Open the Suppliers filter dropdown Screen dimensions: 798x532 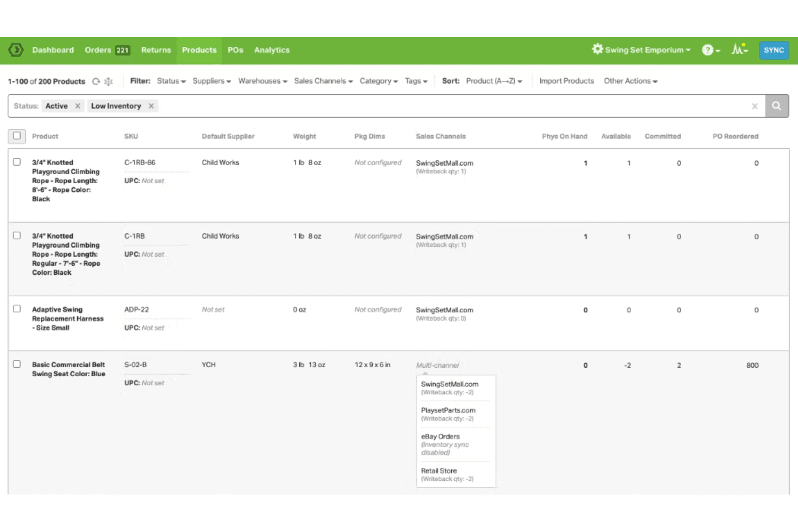[x=212, y=81]
